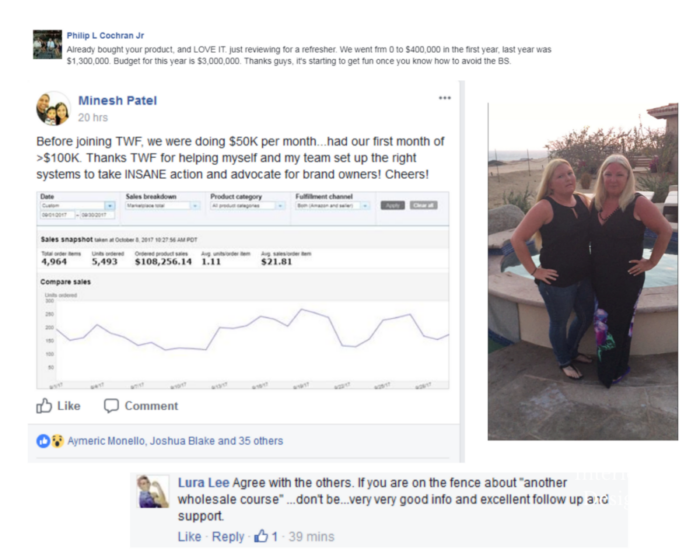
Task: Click the Apply button in sales filters
Action: (x=392, y=205)
